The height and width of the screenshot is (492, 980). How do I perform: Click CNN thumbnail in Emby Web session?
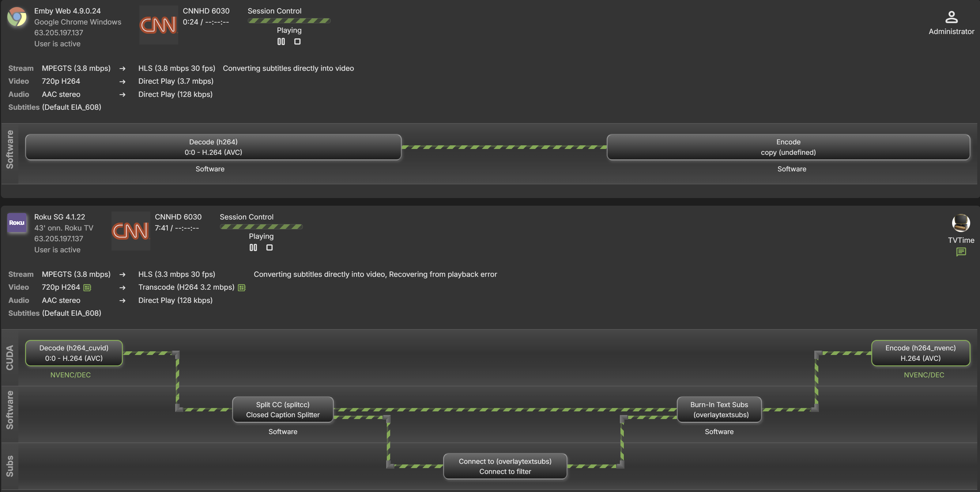tap(158, 25)
